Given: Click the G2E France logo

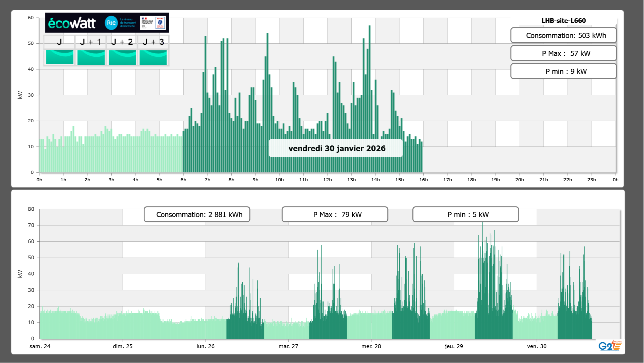Looking at the screenshot, I should 610,346.
